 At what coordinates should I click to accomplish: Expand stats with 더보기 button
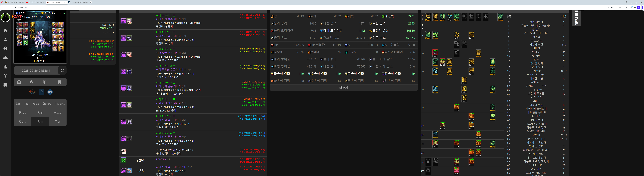tap(344, 88)
